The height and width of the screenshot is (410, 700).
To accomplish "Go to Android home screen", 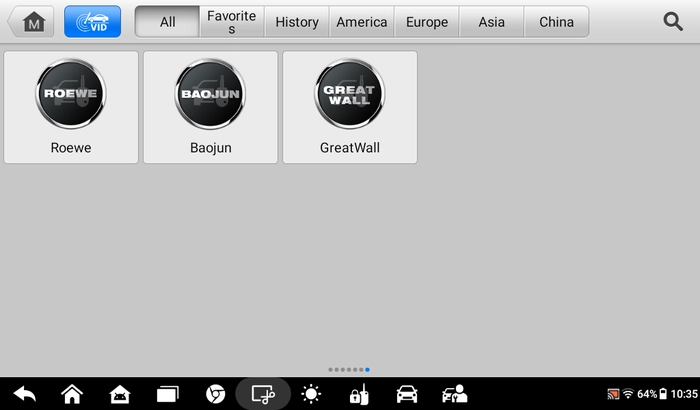I will [72, 394].
